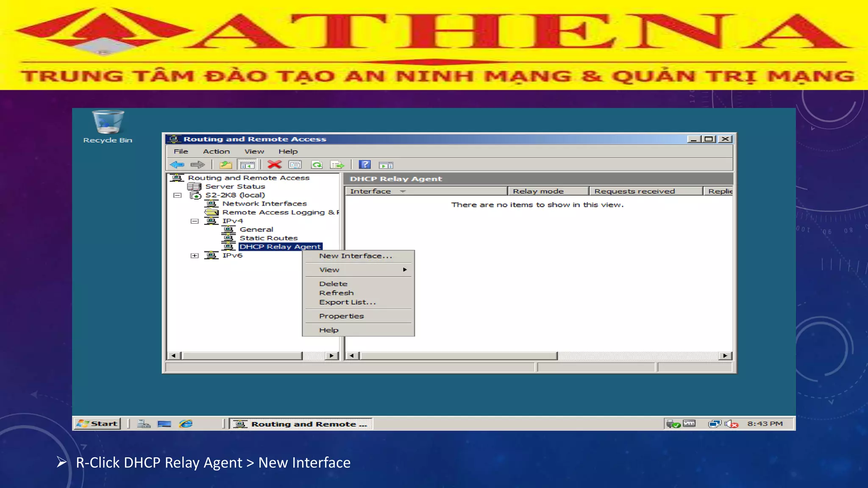Open the Recycle Bin desktop icon

[108, 127]
